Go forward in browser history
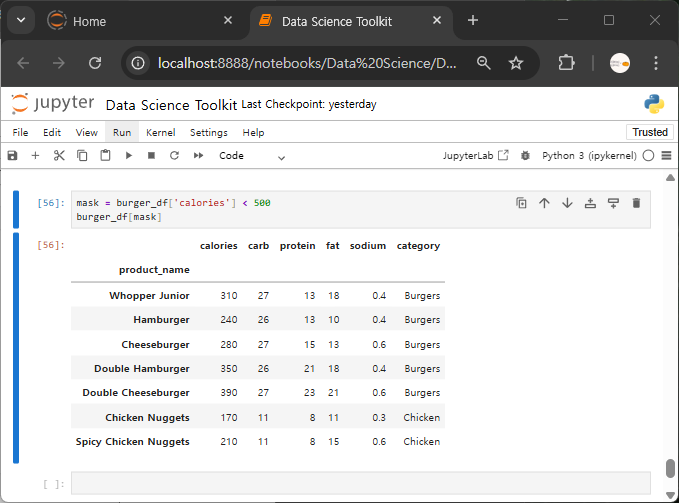Screen dimensions: 679x503 tap(58, 63)
